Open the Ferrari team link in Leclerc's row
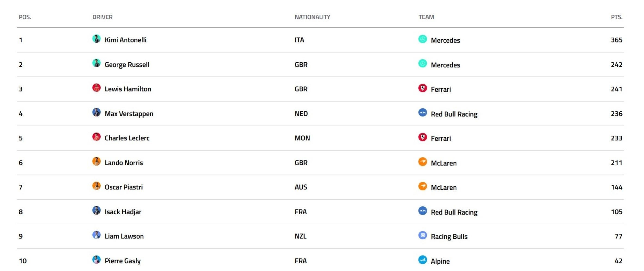The width and height of the screenshot is (644, 271). coord(441,138)
